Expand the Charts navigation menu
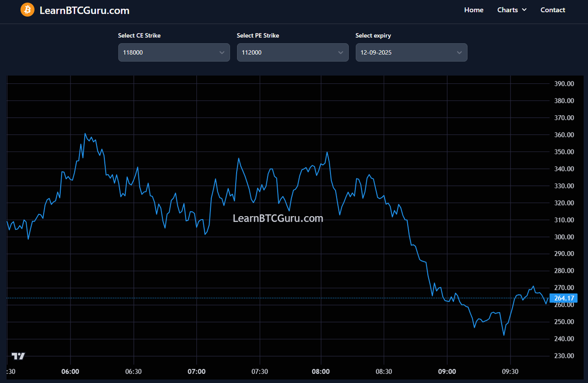 pos(512,10)
